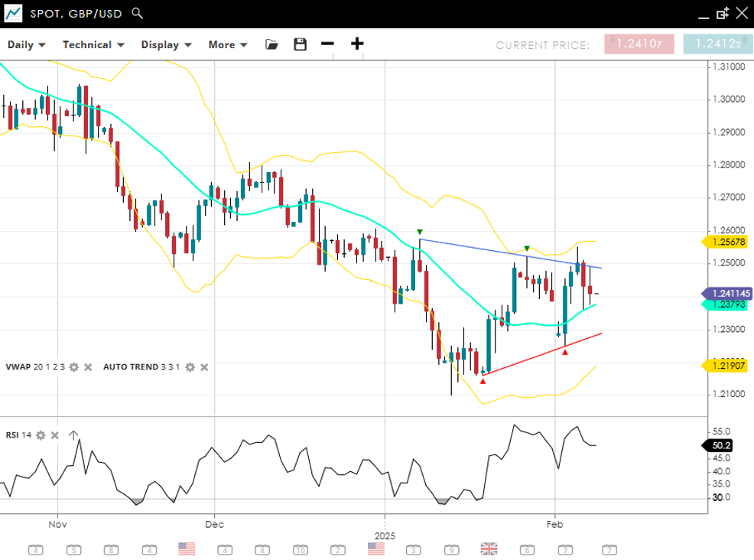Open a saved chart via folder icon
The image size is (754, 560).
point(271,44)
